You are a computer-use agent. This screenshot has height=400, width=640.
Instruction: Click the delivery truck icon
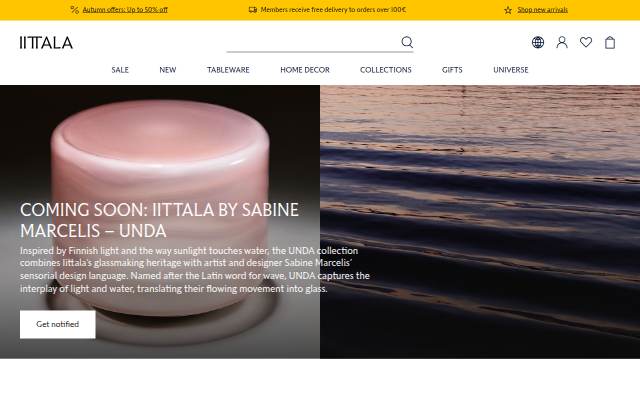tap(253, 10)
